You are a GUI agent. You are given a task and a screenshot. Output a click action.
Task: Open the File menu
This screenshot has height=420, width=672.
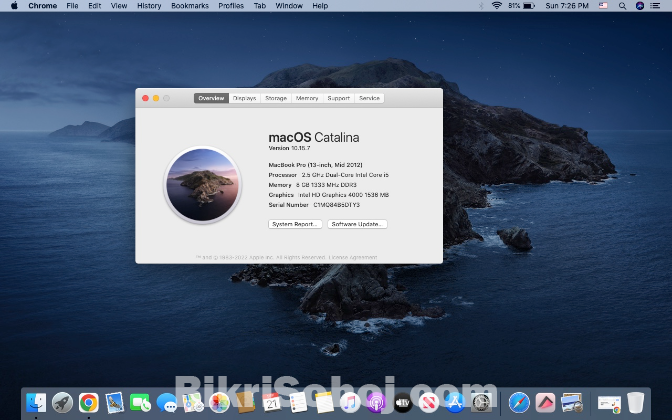[72, 6]
